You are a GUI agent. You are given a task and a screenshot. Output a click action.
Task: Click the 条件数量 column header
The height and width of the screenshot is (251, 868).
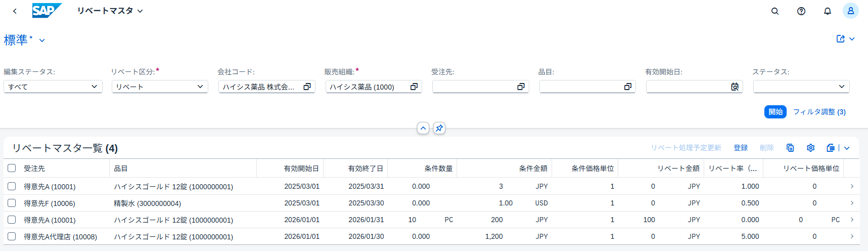point(422,168)
